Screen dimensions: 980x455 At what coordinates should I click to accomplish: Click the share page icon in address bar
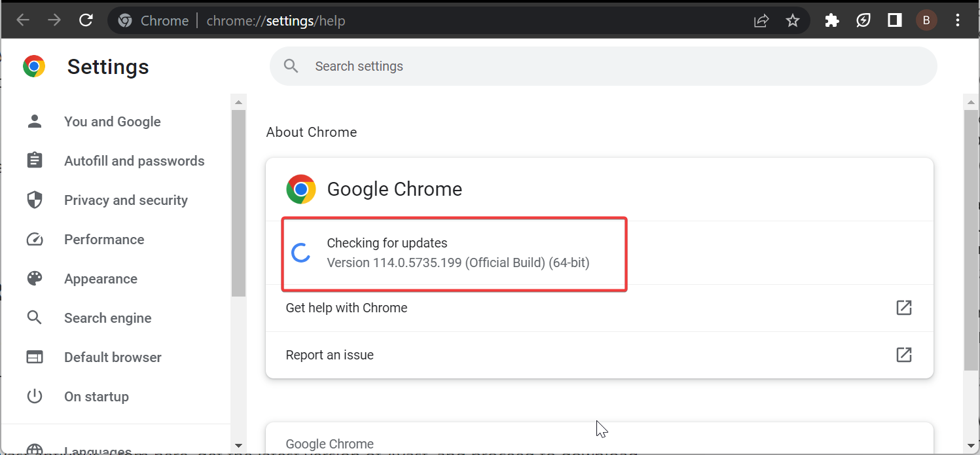[761, 20]
